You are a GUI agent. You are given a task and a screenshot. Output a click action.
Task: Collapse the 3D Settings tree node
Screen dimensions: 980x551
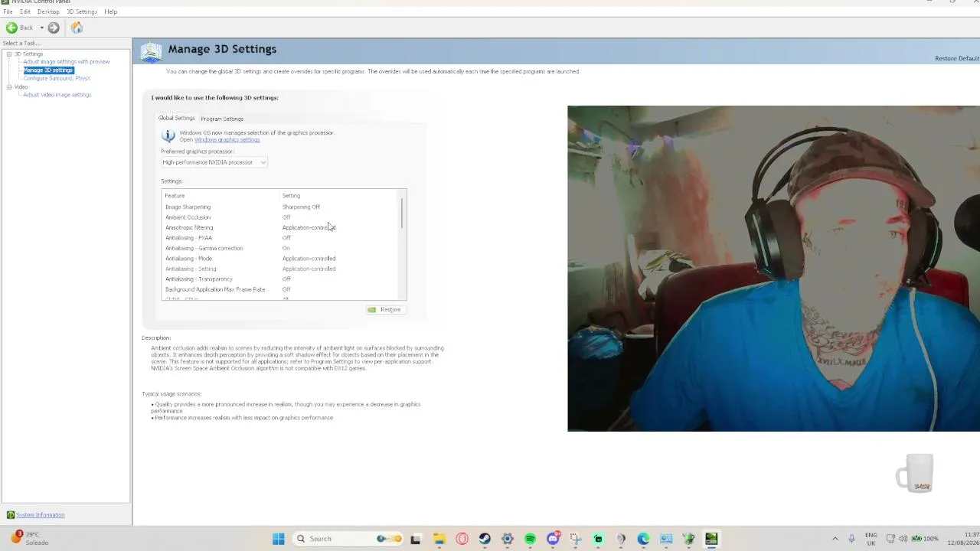(x=8, y=54)
